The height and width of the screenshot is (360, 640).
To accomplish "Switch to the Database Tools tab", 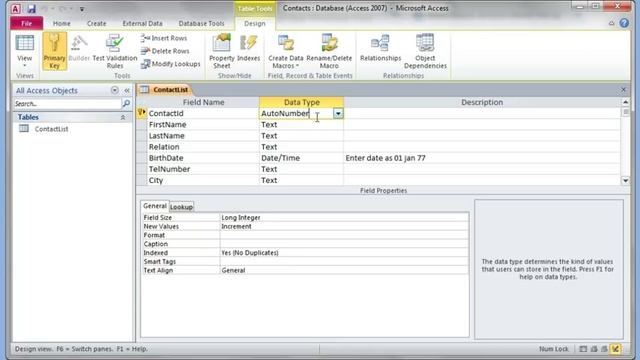I will tap(202, 23).
